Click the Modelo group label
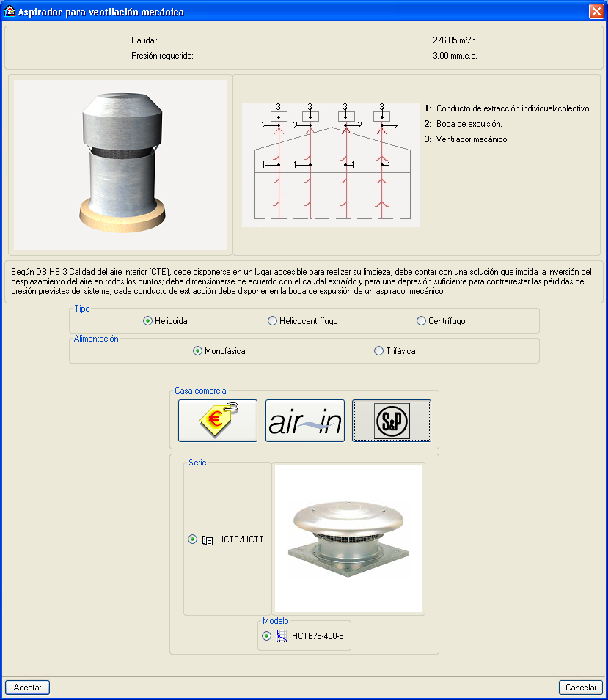The image size is (608, 700). pyautogui.click(x=276, y=621)
